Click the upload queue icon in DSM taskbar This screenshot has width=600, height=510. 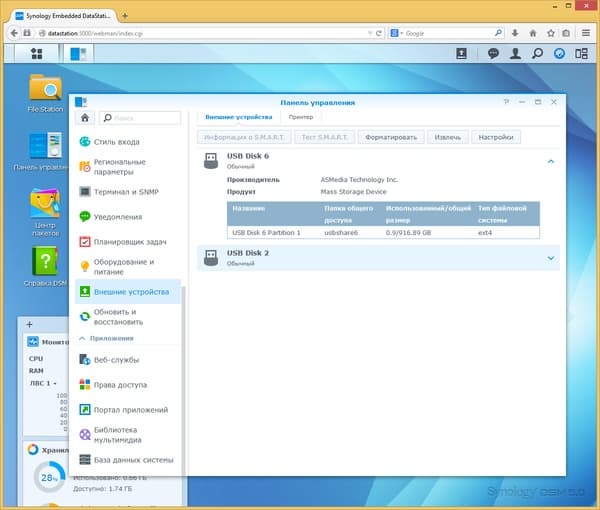point(461,54)
